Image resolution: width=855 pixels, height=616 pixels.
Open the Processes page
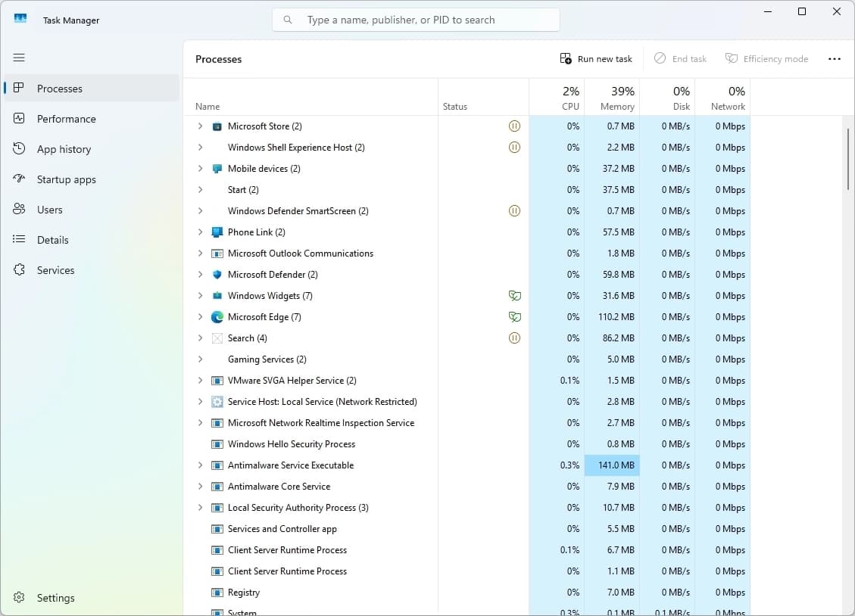pos(92,89)
